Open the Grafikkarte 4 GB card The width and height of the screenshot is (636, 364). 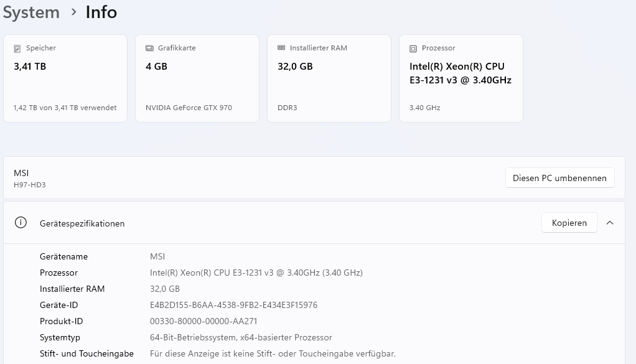pyautogui.click(x=197, y=78)
